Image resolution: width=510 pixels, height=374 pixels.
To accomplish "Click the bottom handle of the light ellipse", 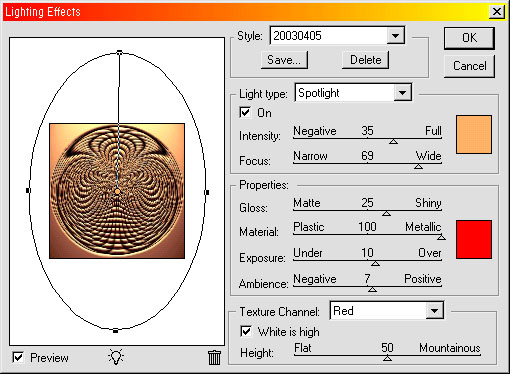I will tap(115, 331).
